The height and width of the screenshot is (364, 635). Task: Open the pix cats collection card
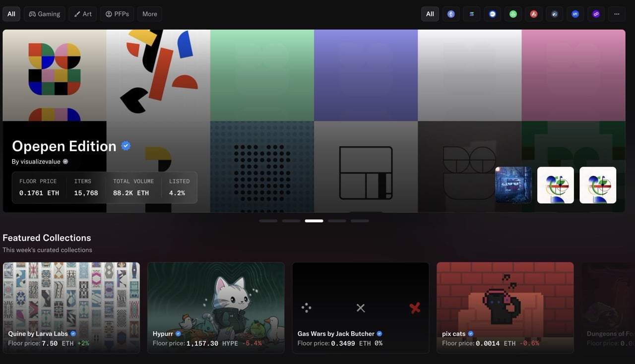(505, 307)
